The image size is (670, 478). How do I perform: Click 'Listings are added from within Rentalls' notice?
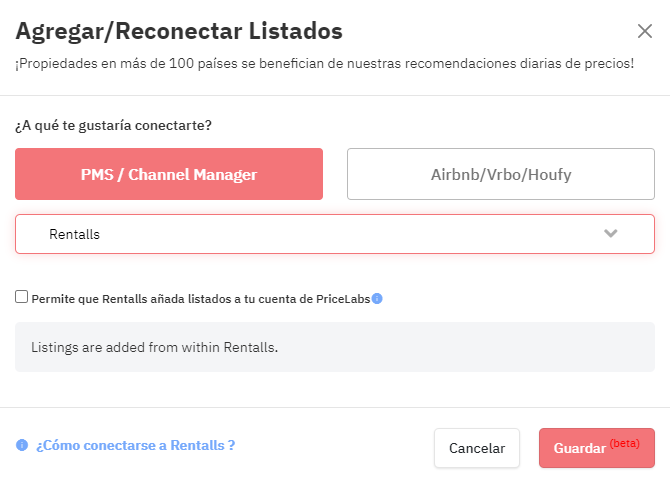pyautogui.click(x=154, y=347)
